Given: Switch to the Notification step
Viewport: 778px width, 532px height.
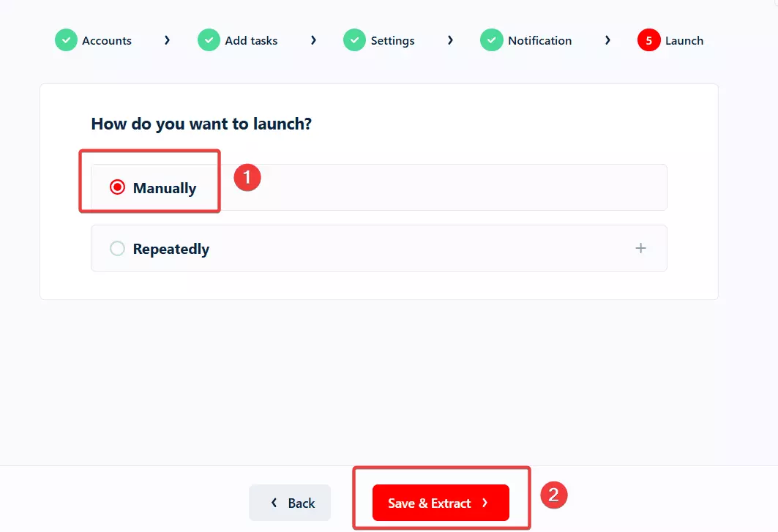Looking at the screenshot, I should pos(540,40).
